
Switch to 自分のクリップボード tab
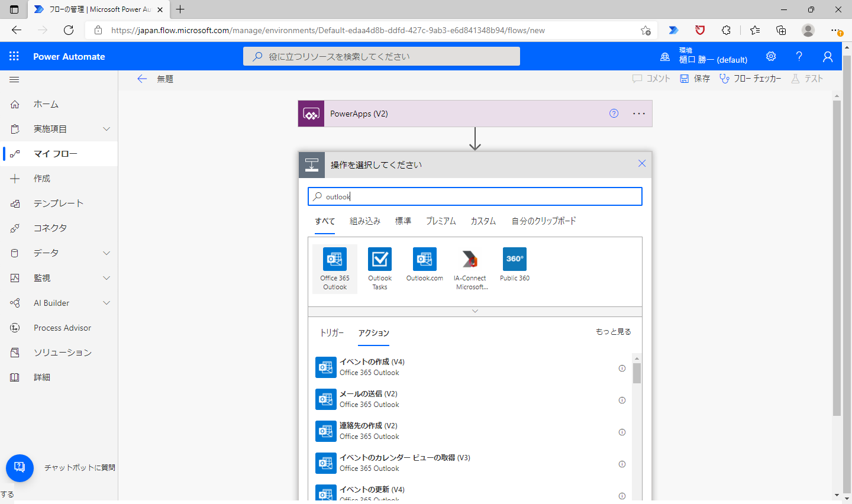pos(544,221)
